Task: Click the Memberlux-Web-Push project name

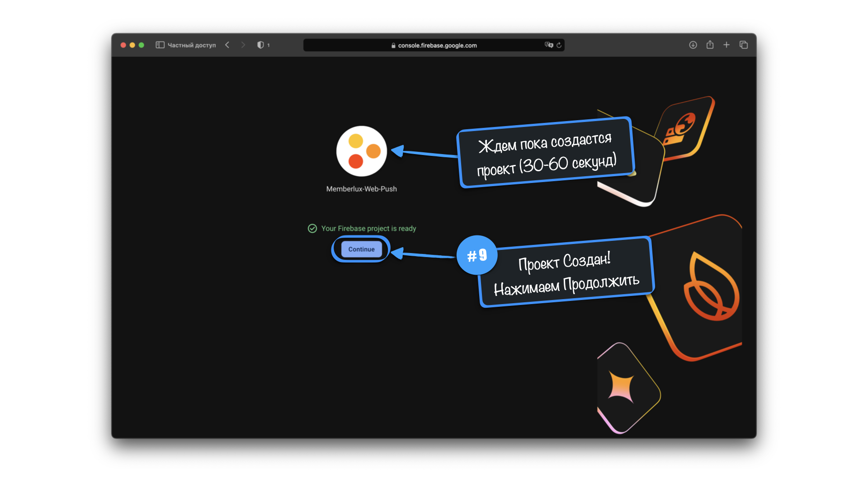Action: (x=361, y=189)
